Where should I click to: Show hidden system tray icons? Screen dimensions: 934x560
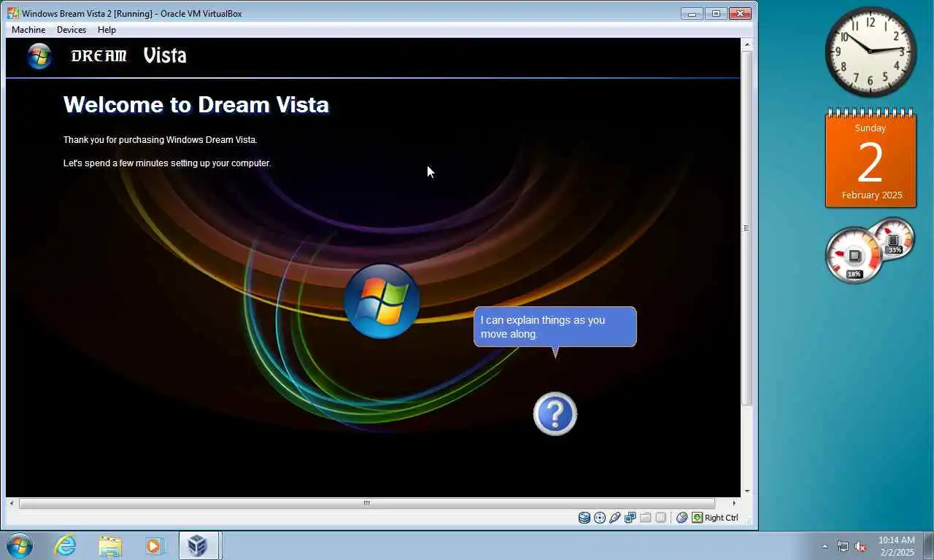pyautogui.click(x=825, y=546)
